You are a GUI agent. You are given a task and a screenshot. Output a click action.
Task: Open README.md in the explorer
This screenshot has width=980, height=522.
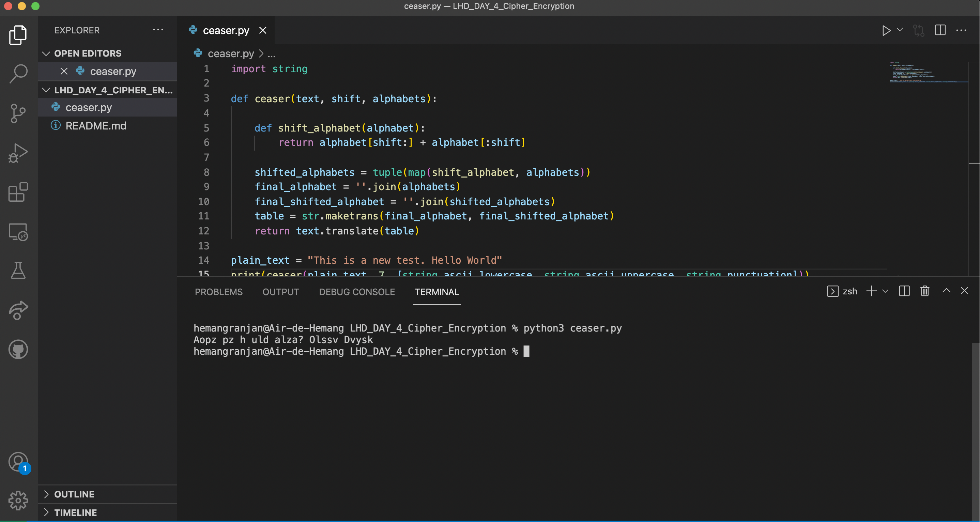[x=95, y=125]
